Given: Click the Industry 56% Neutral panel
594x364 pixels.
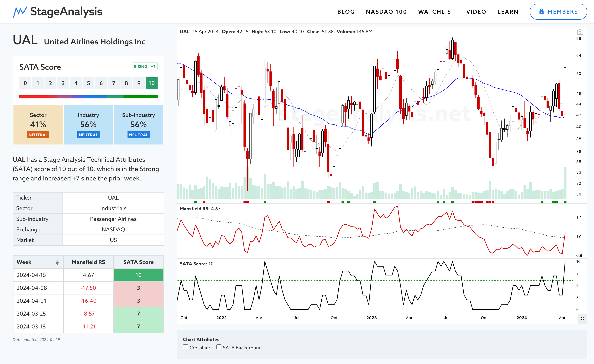Looking at the screenshot, I should tap(88, 125).
